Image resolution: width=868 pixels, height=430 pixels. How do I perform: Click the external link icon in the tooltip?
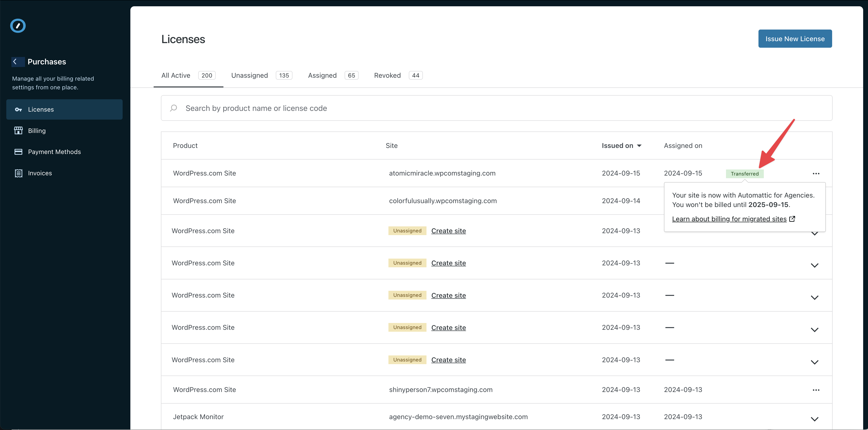(x=792, y=219)
